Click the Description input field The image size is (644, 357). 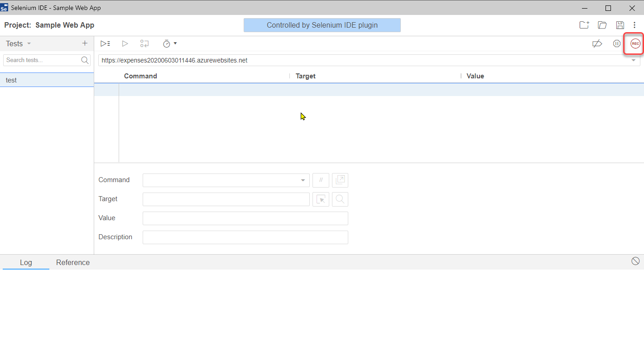(245, 237)
